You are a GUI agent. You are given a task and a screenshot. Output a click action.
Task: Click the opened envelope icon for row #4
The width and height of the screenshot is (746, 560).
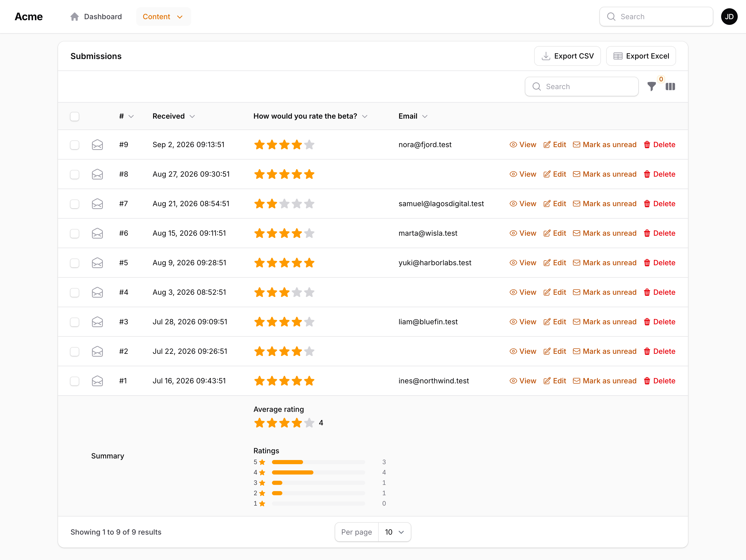(97, 292)
